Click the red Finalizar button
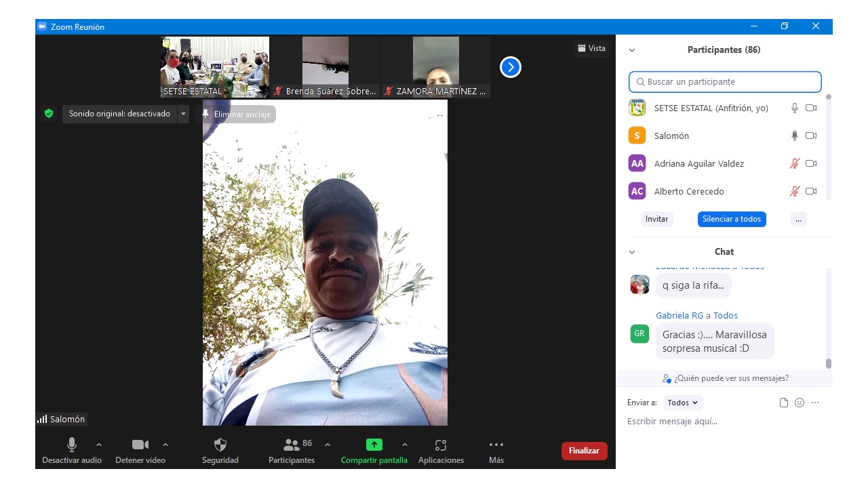This screenshot has width=868, height=488. click(x=584, y=451)
